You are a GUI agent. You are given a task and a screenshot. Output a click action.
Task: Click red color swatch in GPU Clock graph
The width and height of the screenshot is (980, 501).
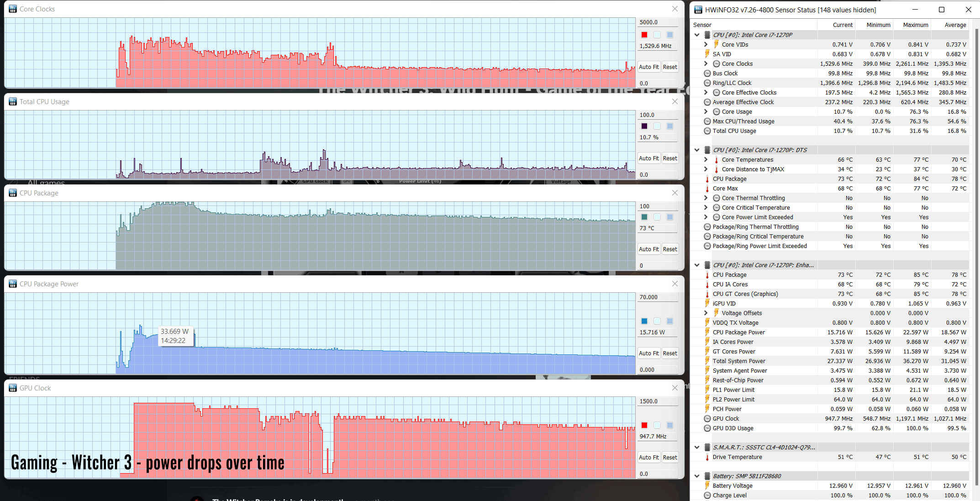644,425
